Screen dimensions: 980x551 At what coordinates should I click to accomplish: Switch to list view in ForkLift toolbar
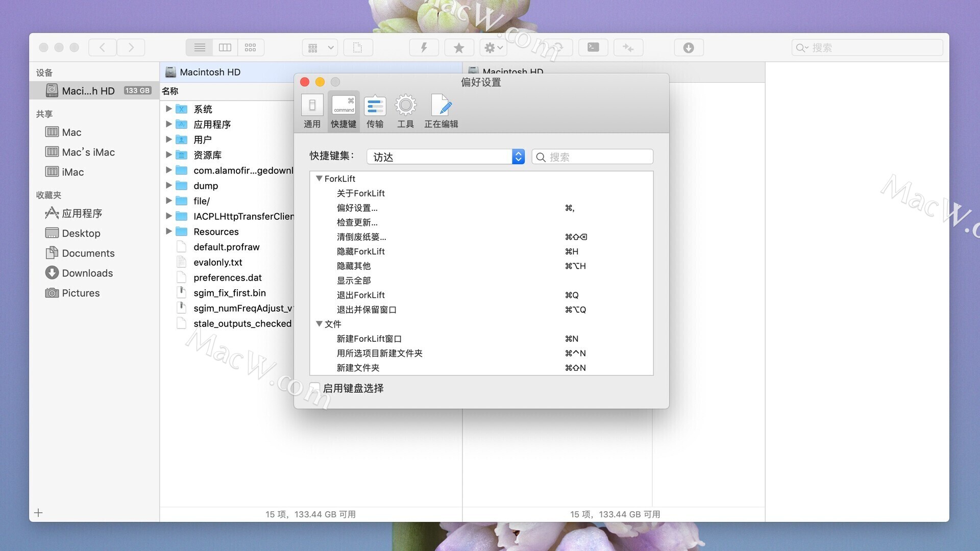[200, 47]
